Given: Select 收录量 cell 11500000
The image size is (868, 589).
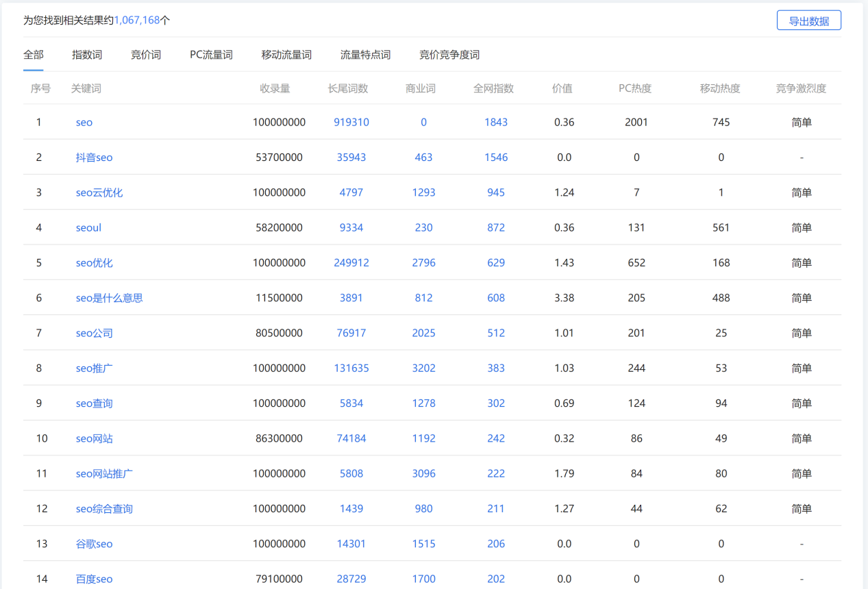Looking at the screenshot, I should (x=279, y=298).
